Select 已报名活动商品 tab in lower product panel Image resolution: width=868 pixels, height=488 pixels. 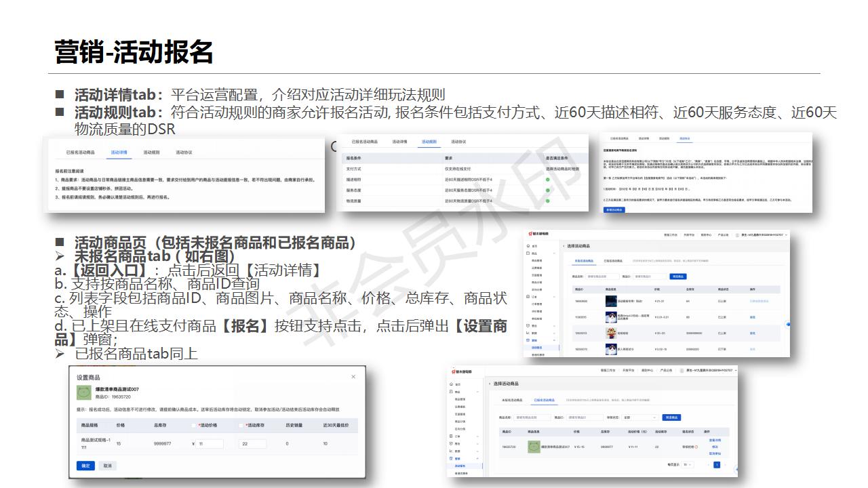(544, 400)
